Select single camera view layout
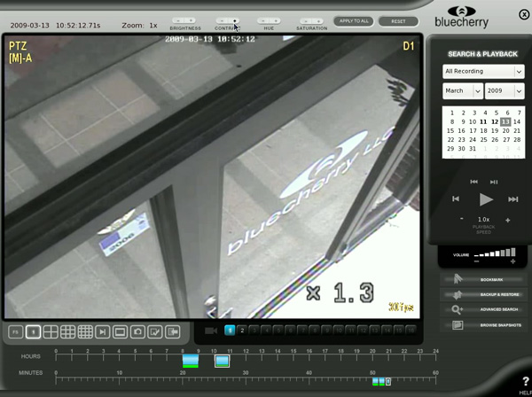 coord(34,332)
